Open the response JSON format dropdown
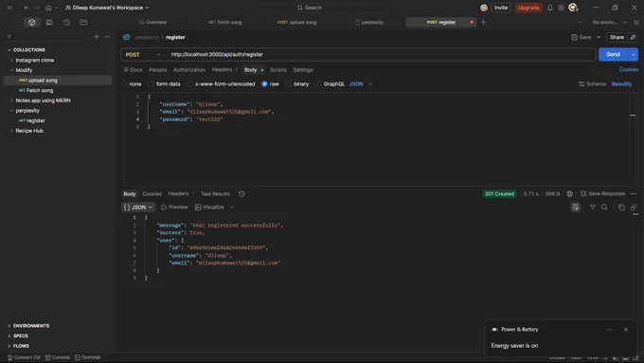Screen dimensions: 644x363 tap(138, 208)
